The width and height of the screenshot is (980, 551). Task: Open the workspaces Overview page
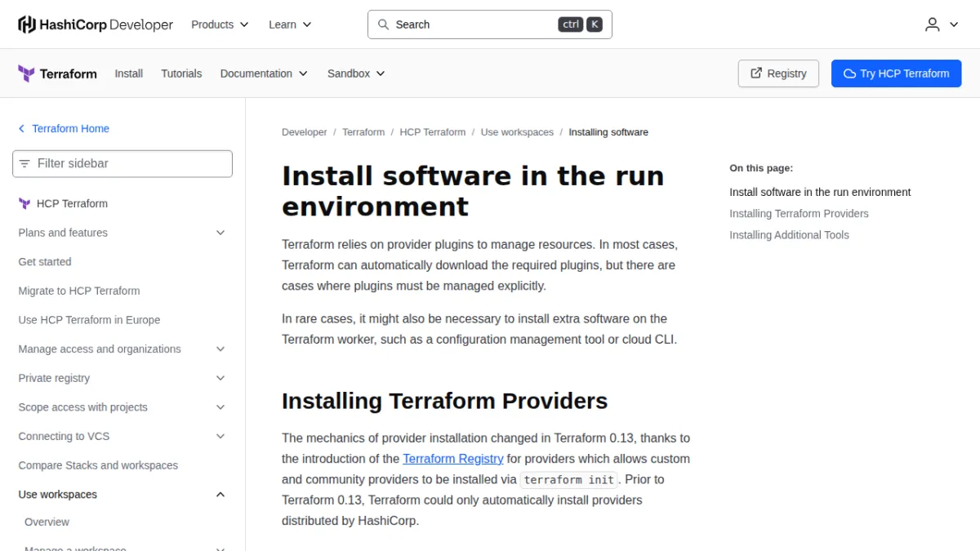pyautogui.click(x=47, y=522)
